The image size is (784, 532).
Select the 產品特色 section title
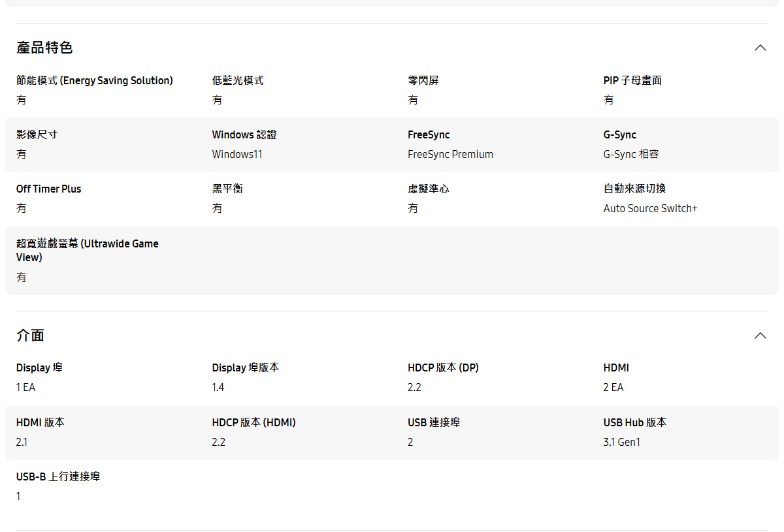(x=44, y=47)
